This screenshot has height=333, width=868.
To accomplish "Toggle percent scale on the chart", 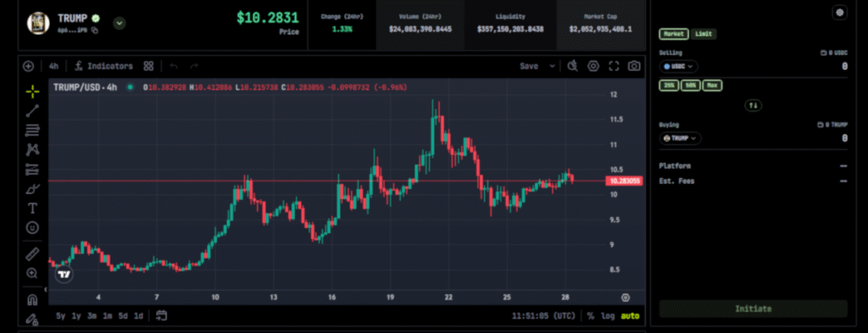I will [x=591, y=316].
